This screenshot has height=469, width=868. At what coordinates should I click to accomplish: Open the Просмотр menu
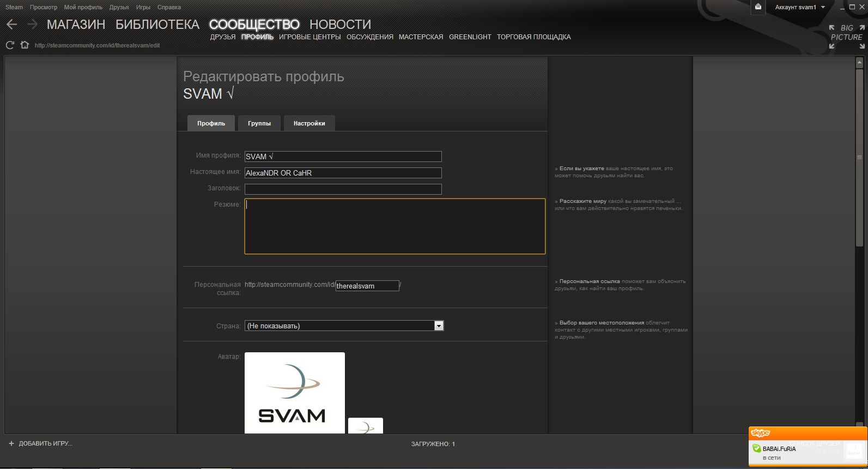[x=44, y=7]
